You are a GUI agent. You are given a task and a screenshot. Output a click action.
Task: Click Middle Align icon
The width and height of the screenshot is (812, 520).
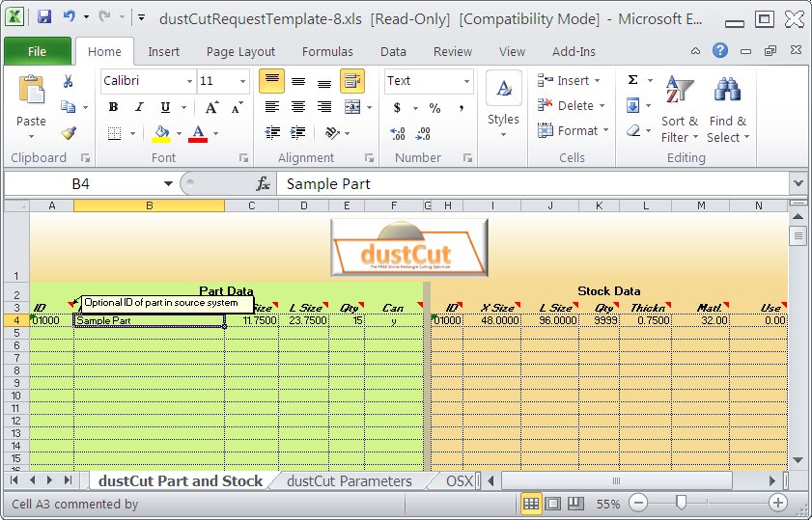pos(297,81)
